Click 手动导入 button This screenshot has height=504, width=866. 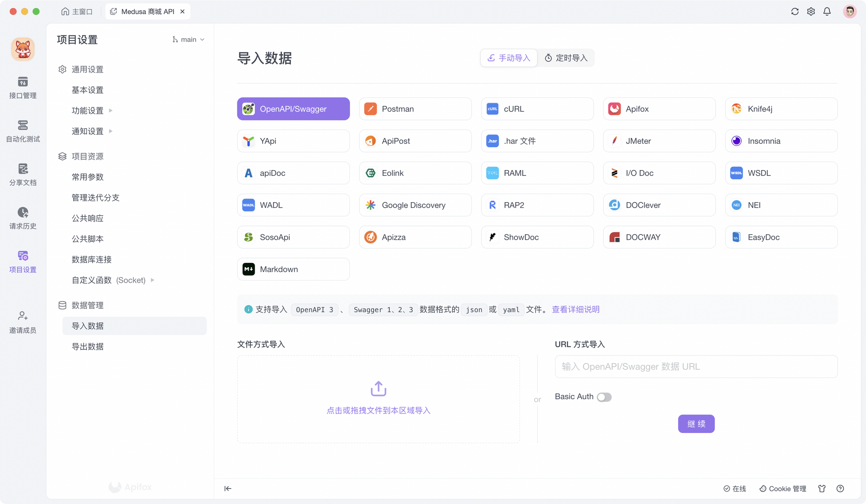509,58
